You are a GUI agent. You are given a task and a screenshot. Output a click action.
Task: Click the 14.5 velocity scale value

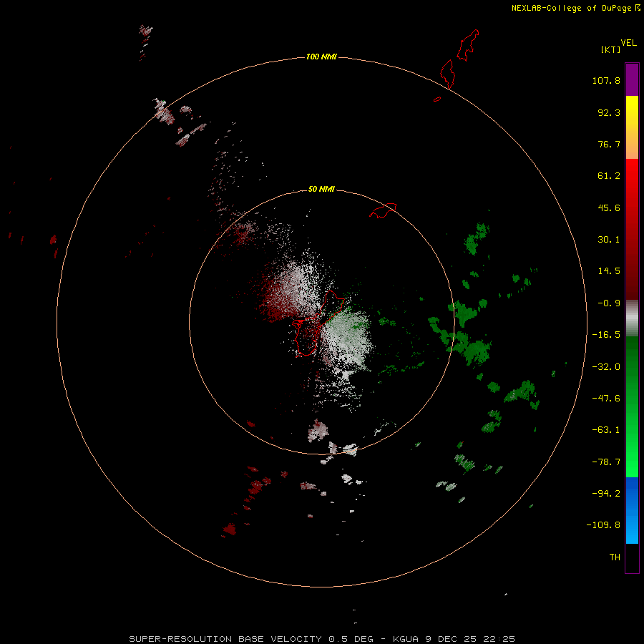pos(609,271)
